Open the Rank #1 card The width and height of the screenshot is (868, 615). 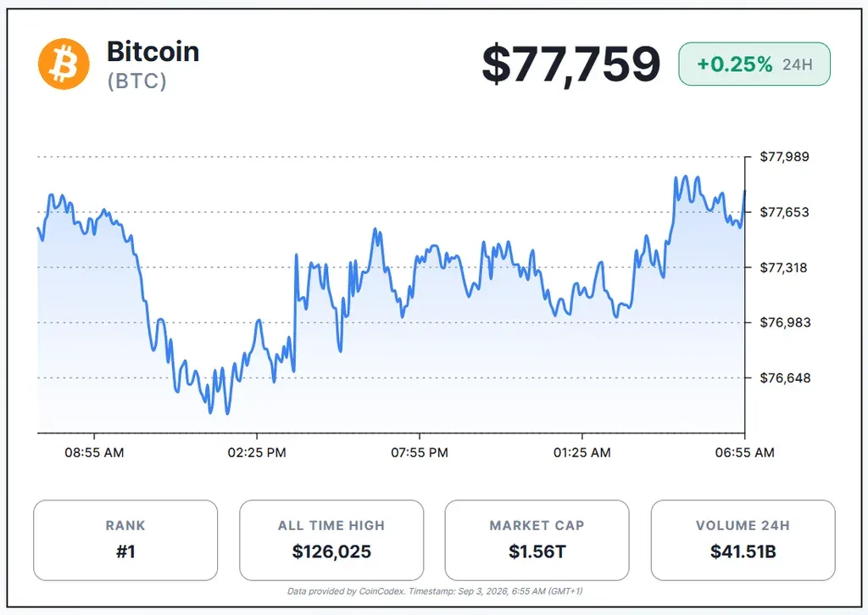pos(125,540)
